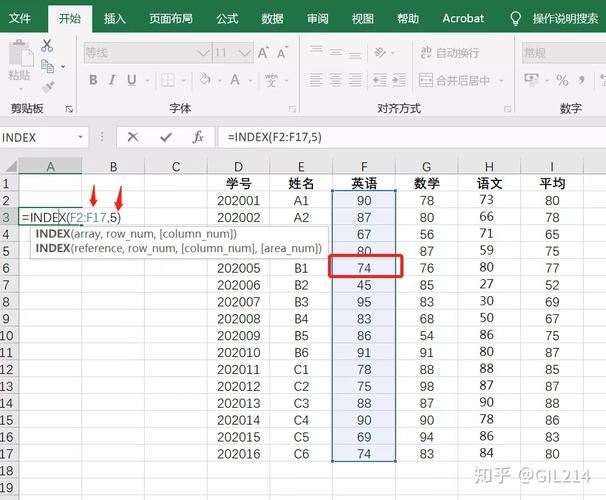Click the Bottom Align icon
Image resolution: width=606 pixels, height=500 pixels.
(354, 53)
